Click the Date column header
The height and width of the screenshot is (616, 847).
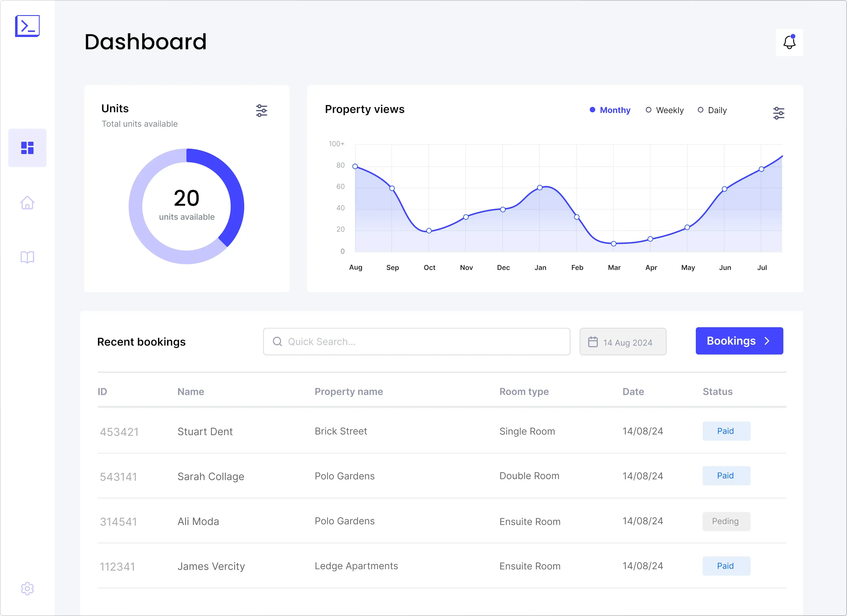pos(633,392)
